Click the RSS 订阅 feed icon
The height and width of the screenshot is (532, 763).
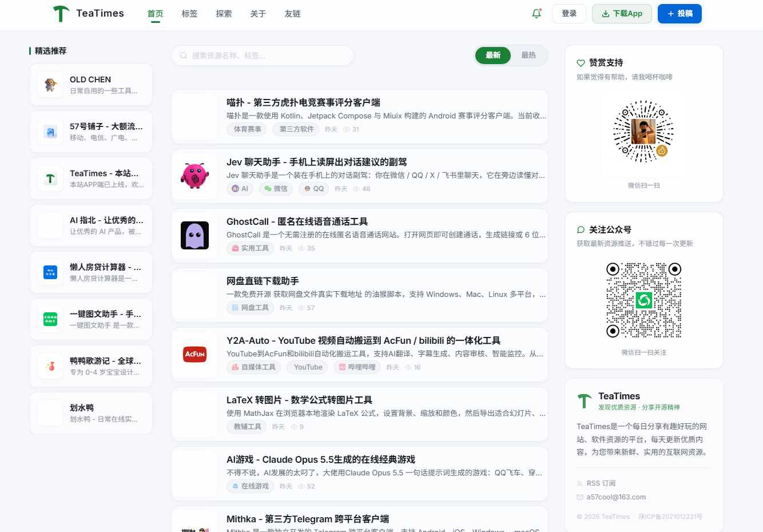point(580,483)
